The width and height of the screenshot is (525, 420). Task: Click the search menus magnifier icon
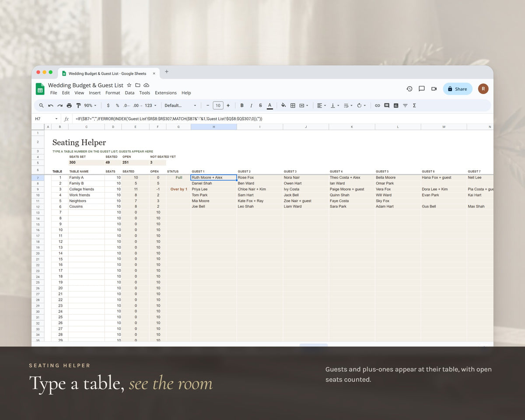point(41,105)
